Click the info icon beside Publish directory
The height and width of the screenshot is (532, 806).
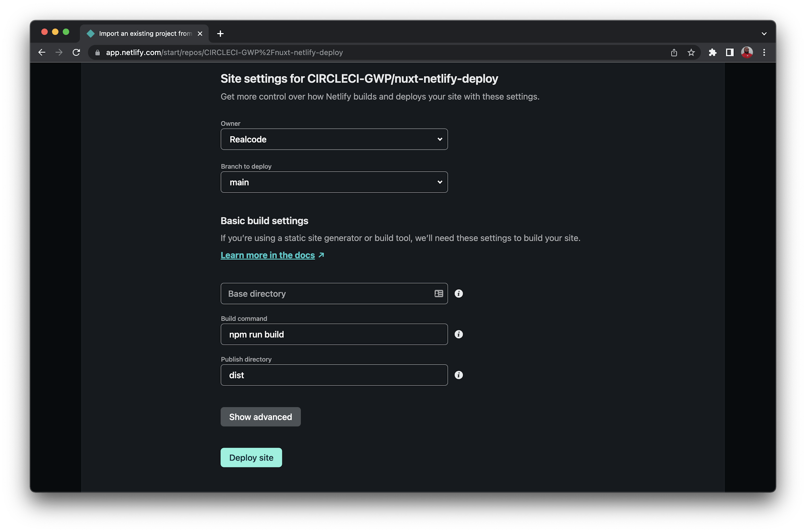point(458,375)
